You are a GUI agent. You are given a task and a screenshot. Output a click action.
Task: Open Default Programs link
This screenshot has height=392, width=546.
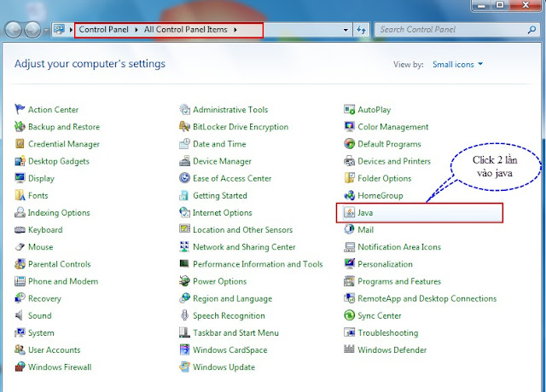click(389, 144)
